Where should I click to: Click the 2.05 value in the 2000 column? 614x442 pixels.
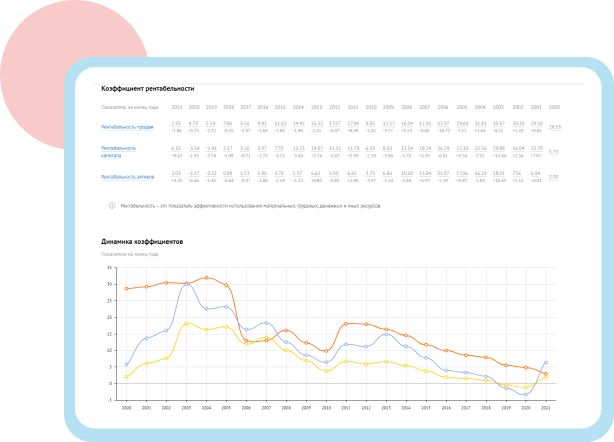click(x=554, y=176)
